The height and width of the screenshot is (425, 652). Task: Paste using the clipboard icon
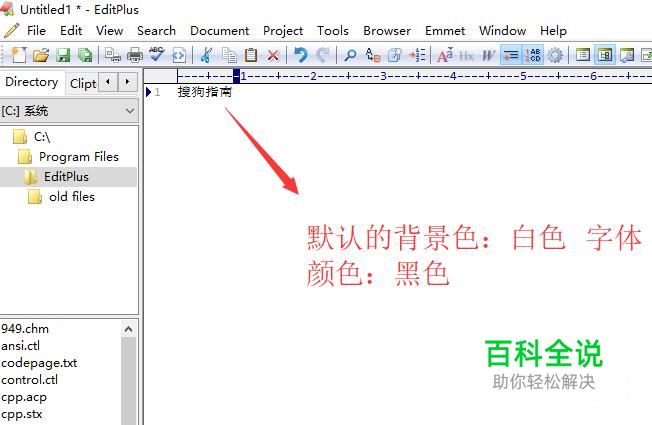251,55
